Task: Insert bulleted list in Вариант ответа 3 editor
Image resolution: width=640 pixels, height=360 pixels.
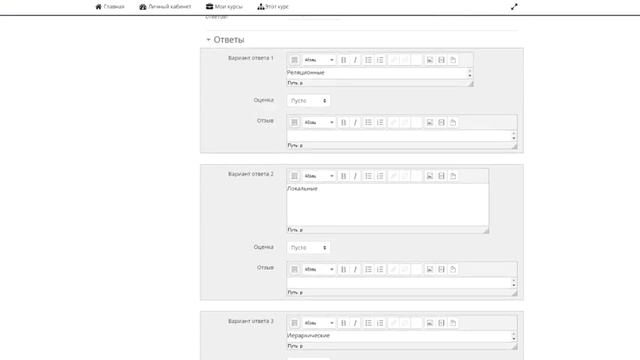Action: [x=369, y=323]
